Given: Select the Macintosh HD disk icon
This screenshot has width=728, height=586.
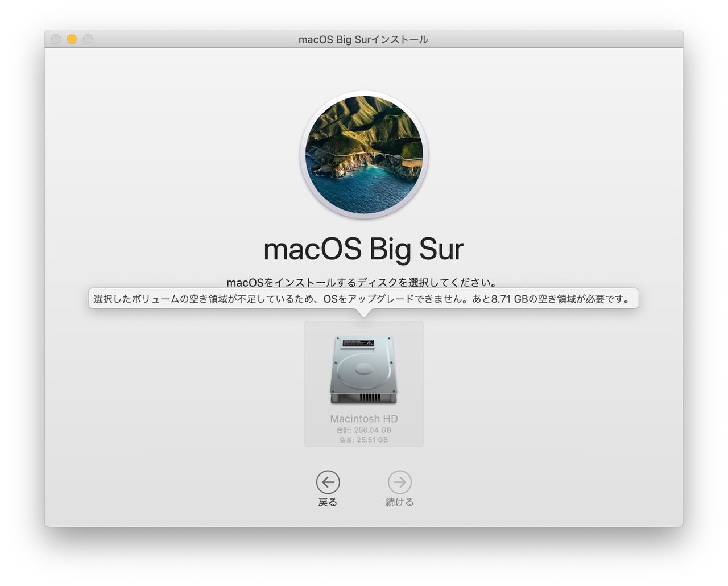Looking at the screenshot, I should [363, 369].
